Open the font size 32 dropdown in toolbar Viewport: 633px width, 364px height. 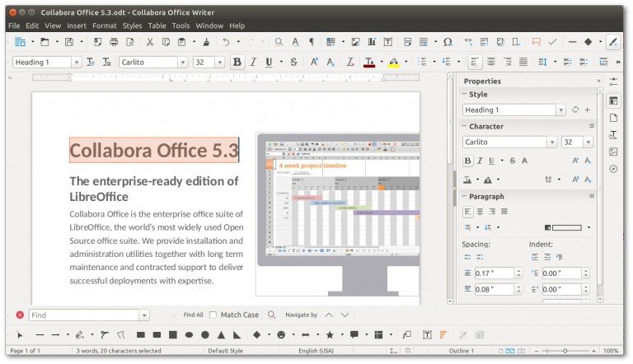(221, 62)
